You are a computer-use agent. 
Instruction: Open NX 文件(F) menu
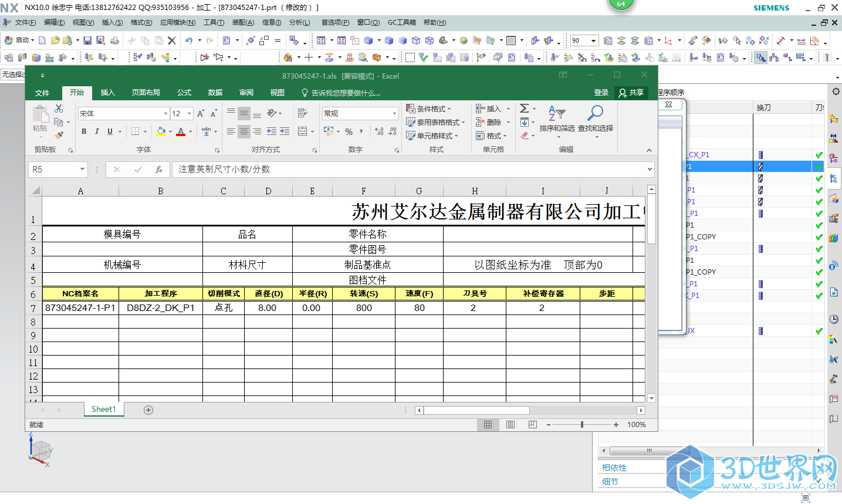25,22
